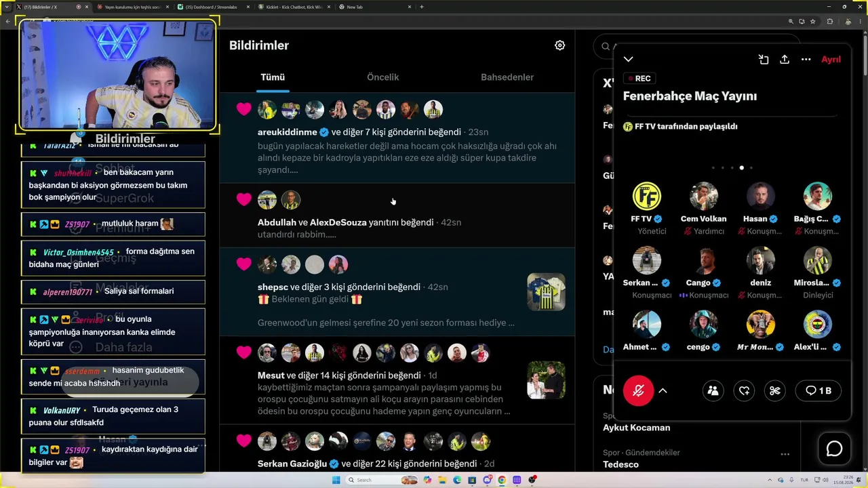Image resolution: width=868 pixels, height=488 pixels.
Task: Open Alex'li ... Fenerbahçe logo avatar
Action: 818,325
